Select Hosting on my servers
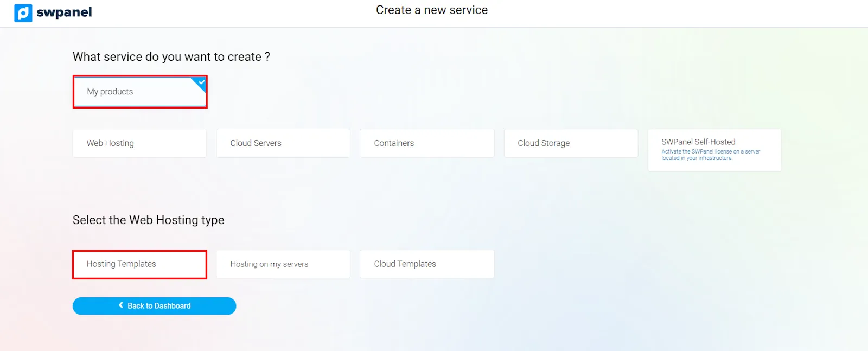Image resolution: width=868 pixels, height=351 pixels. coord(283,264)
